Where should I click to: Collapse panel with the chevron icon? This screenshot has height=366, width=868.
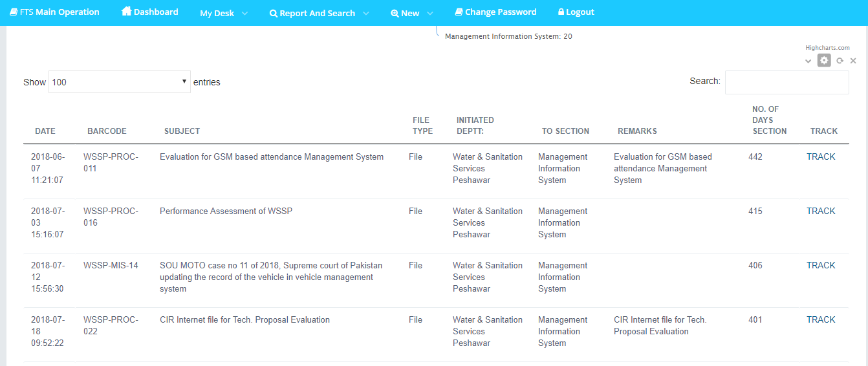click(x=808, y=61)
